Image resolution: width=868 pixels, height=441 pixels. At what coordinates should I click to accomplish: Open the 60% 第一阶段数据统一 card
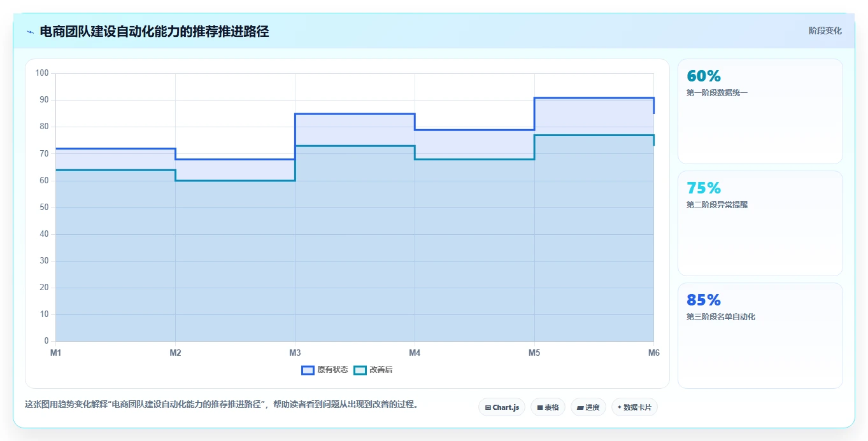point(760,111)
